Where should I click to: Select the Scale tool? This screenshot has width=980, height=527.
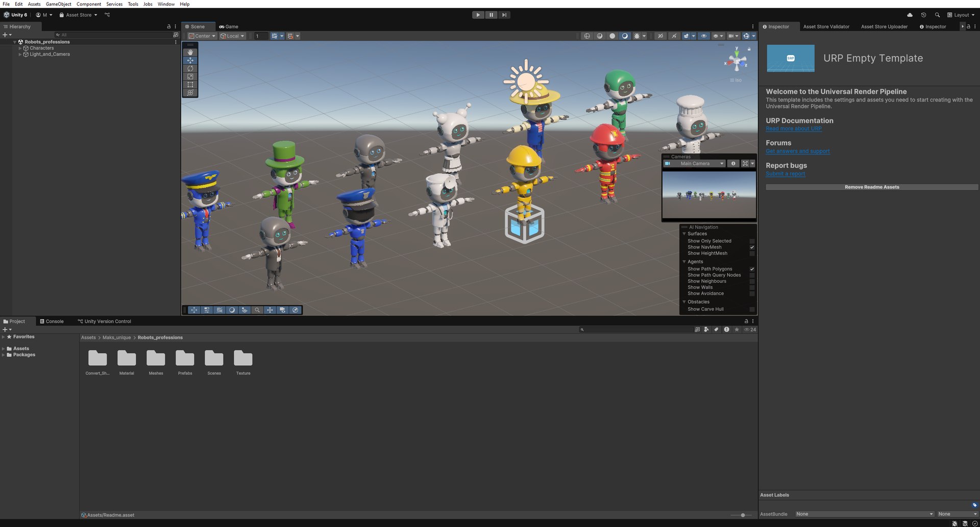190,77
